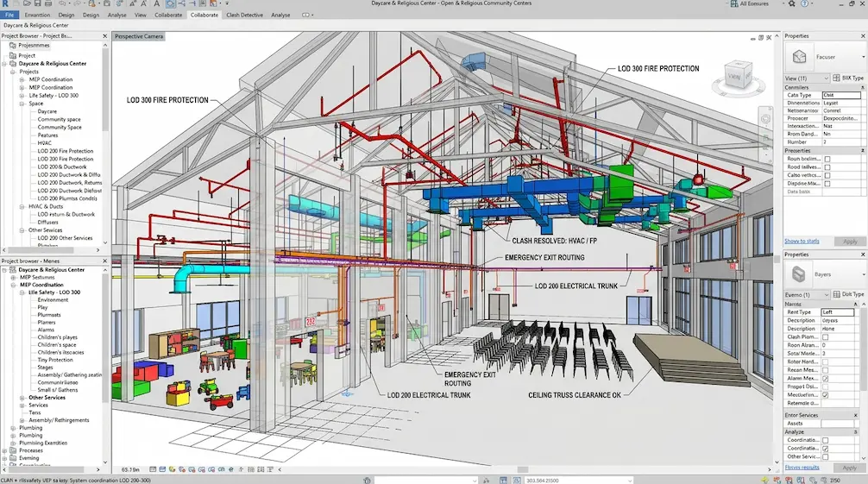Select LOD 300 Fire Protection tree item

66,159
